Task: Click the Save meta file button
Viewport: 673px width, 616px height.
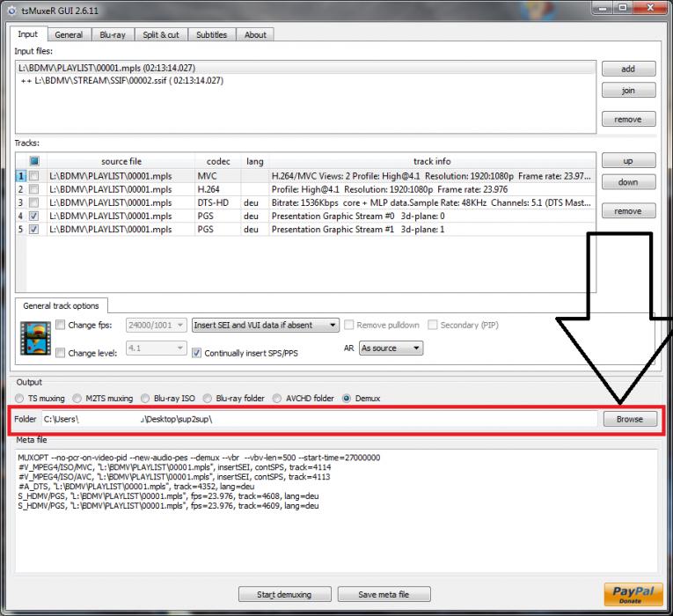Action: (384, 594)
